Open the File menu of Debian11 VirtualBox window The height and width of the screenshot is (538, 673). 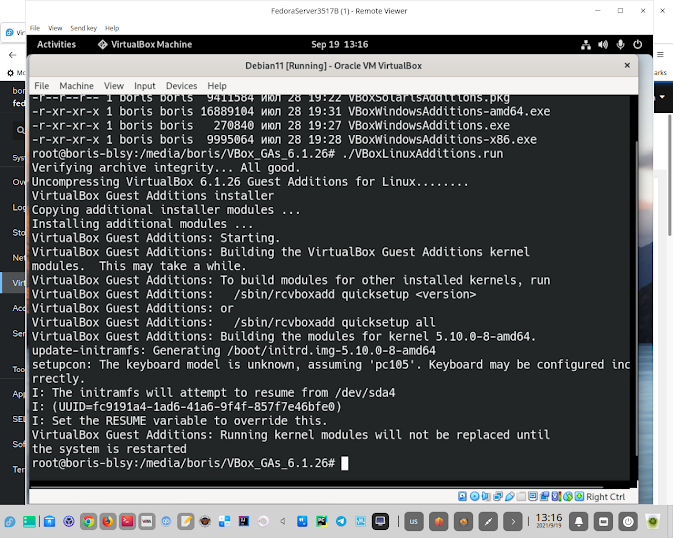coord(42,86)
